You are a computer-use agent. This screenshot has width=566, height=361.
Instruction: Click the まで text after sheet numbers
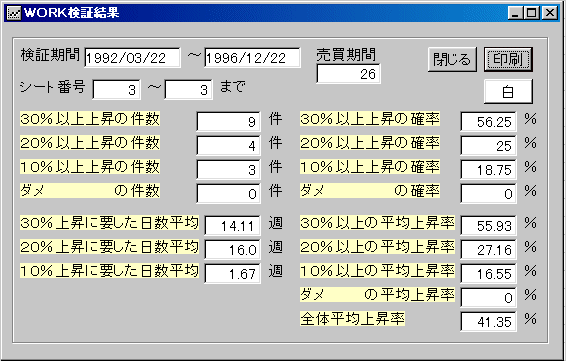pyautogui.click(x=232, y=87)
